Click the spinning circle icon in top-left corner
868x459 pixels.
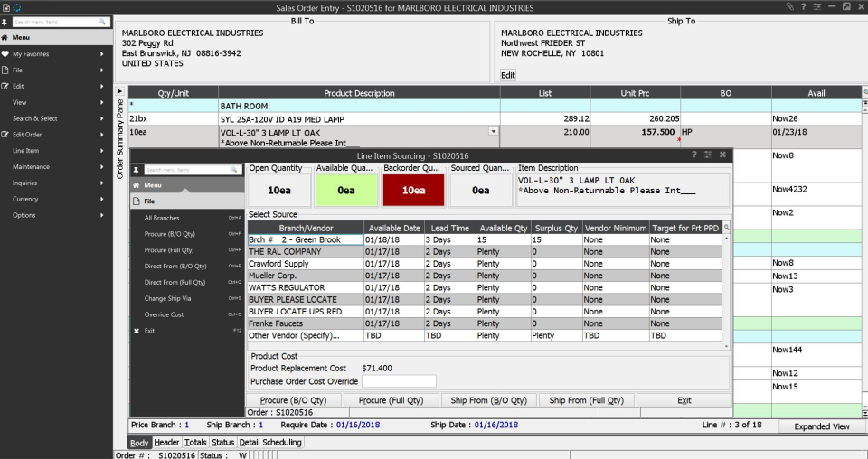[17, 7]
